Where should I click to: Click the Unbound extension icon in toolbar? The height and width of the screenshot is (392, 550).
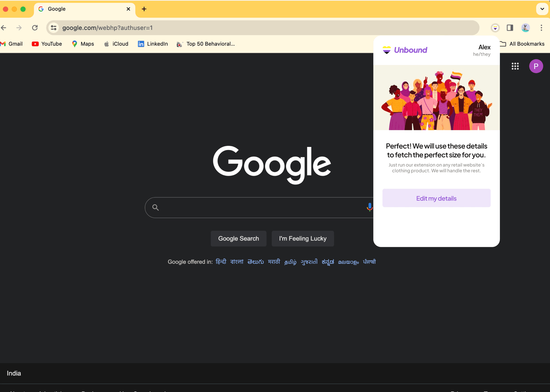495,28
